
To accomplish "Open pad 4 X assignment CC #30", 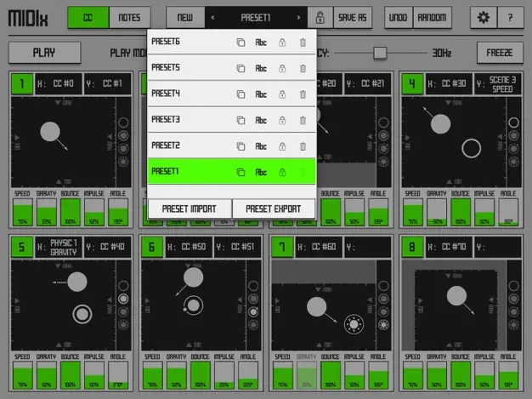I will pos(449,83).
